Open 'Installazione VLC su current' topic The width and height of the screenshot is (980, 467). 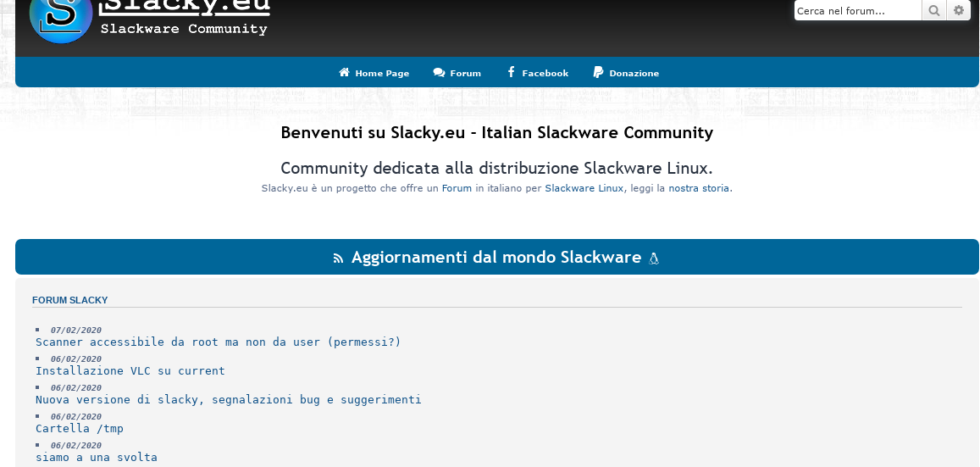pos(130,370)
